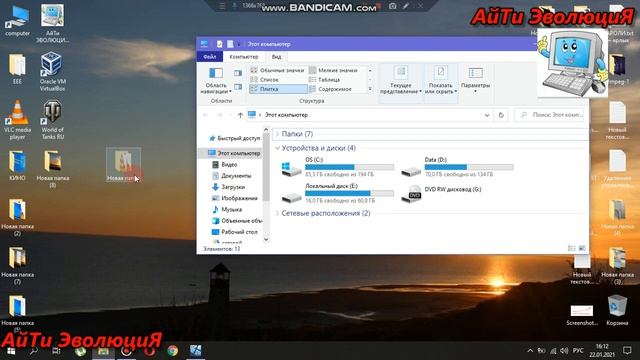The image size is (640, 360).
Task: Switch to details view in status bar
Action: click(571, 248)
